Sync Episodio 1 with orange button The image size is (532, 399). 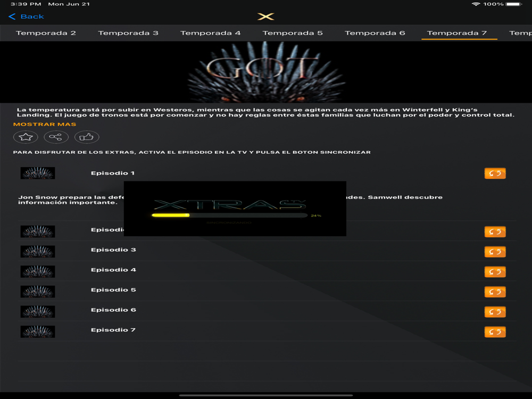coord(495,173)
